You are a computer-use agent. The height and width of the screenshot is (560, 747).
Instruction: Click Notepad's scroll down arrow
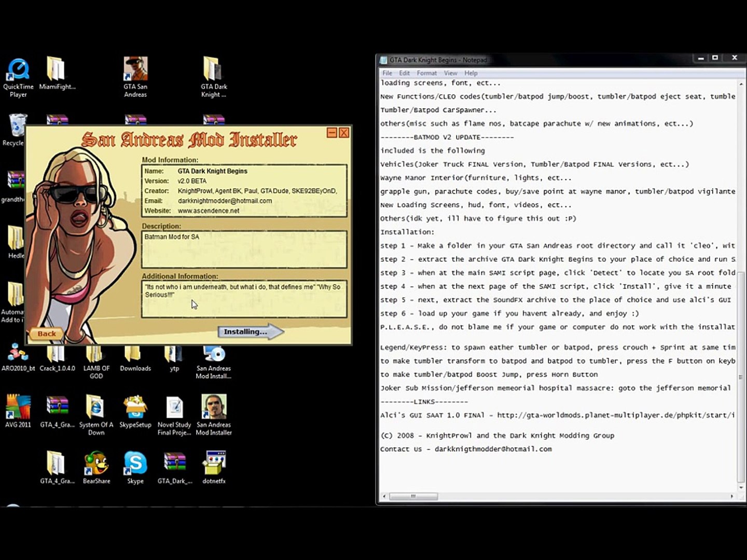[x=741, y=488]
